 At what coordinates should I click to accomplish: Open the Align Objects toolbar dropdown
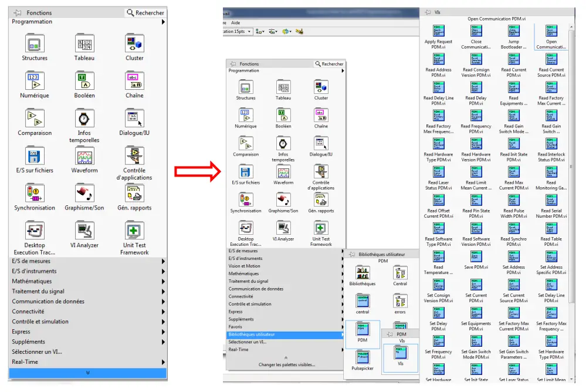pyautogui.click(x=260, y=32)
